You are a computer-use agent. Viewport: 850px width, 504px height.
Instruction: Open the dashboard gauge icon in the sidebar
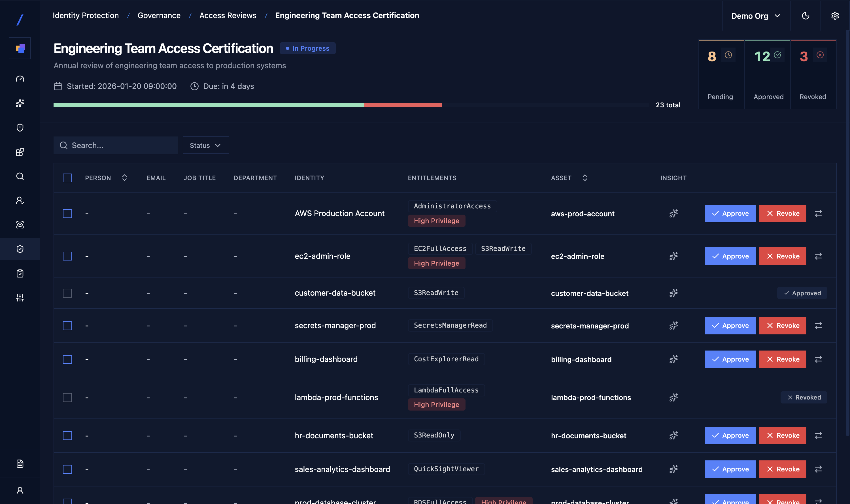20,78
